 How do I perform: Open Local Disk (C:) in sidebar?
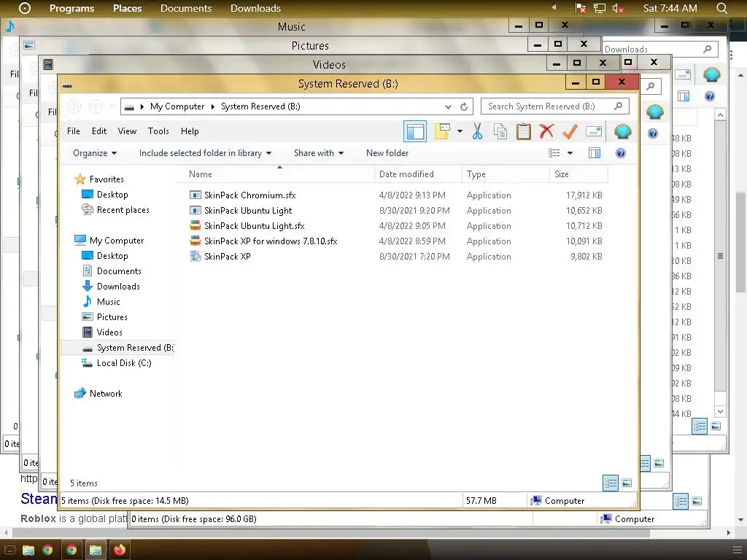click(124, 363)
